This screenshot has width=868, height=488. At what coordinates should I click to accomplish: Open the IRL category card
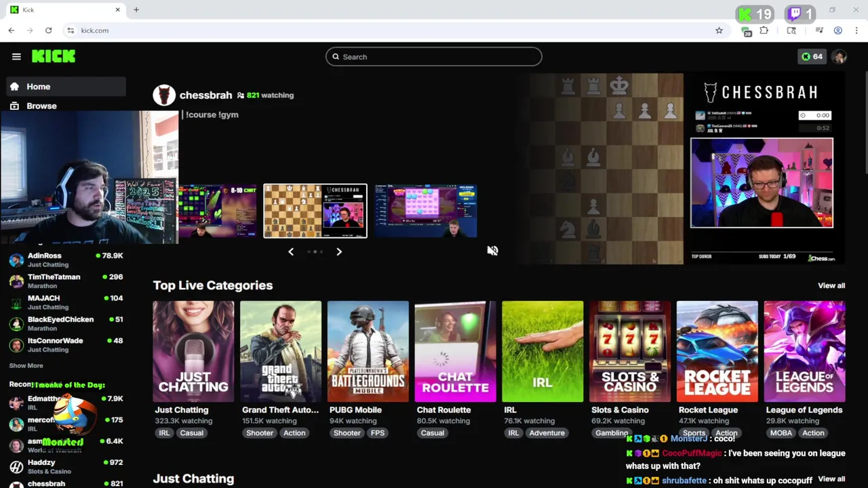(542, 352)
